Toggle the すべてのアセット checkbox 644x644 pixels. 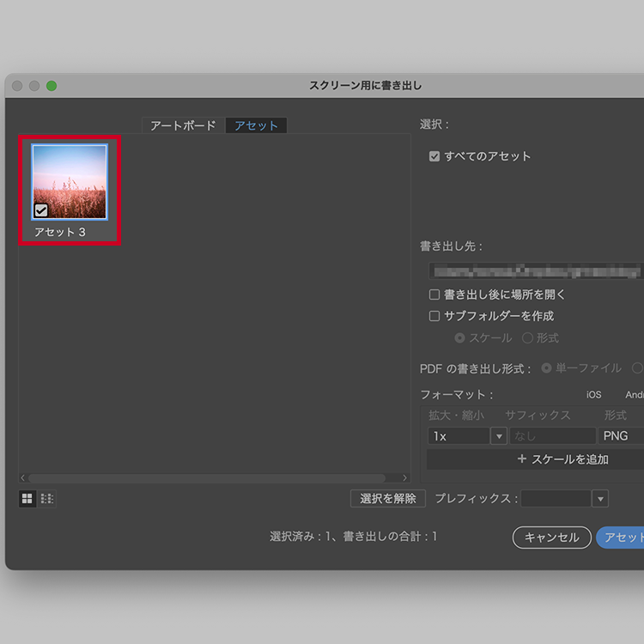click(434, 156)
